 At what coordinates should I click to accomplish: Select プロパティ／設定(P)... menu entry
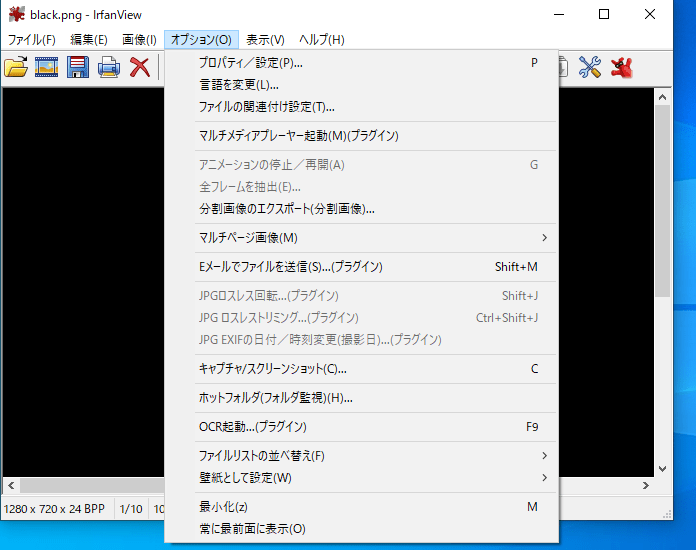coord(362,63)
